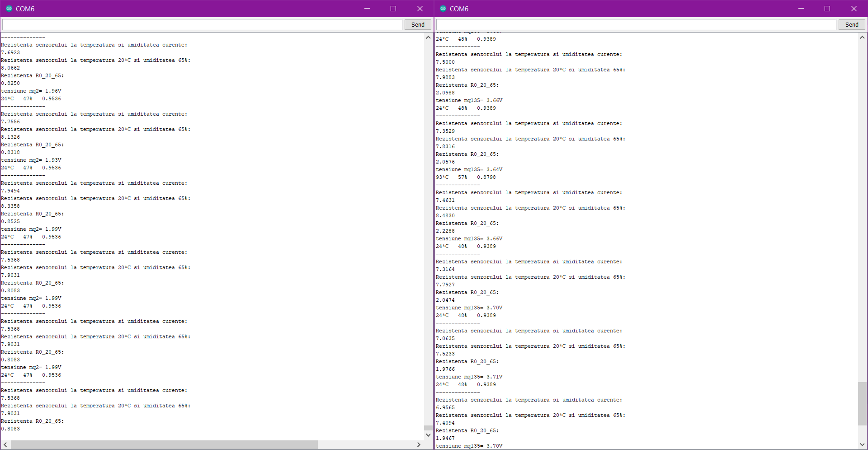Click the value 8.3358 in left window

point(10,206)
